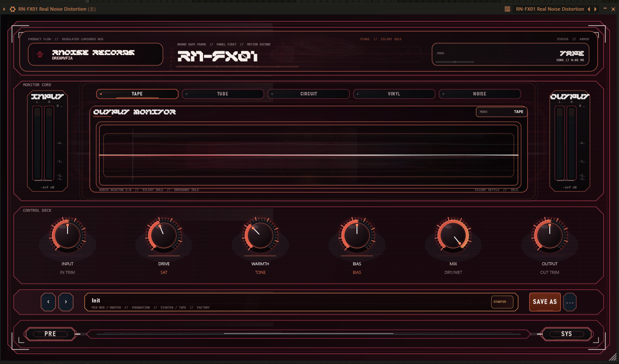Click the IN TRIM label

(x=68, y=273)
